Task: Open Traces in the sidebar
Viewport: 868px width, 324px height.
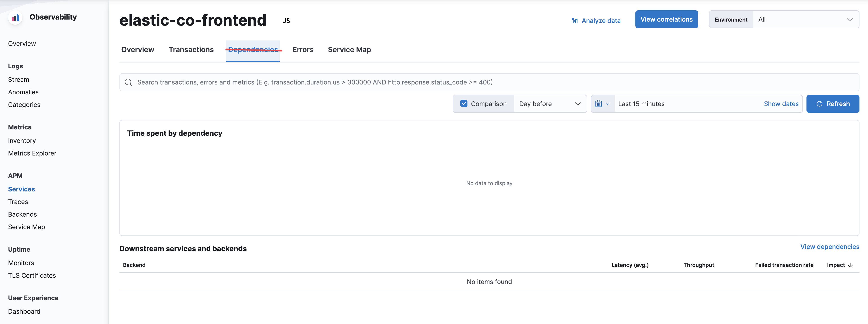Action: pos(18,202)
